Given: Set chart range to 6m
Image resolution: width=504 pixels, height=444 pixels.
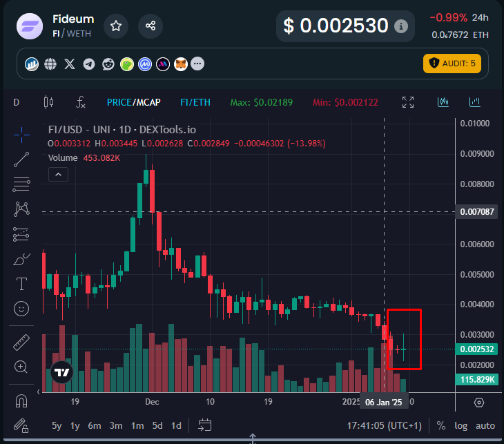Looking at the screenshot, I should (x=95, y=425).
